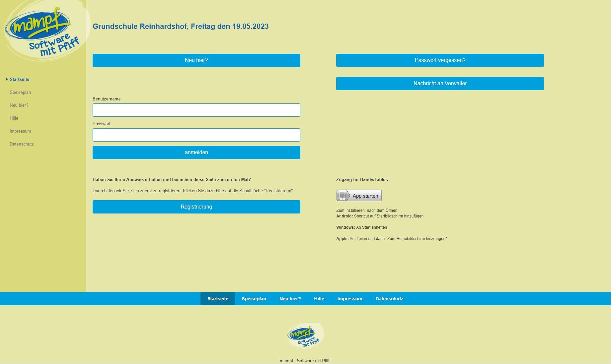The height and width of the screenshot is (364, 611).
Task: Send a Nachricht an Verwalter
Action: pos(440,83)
